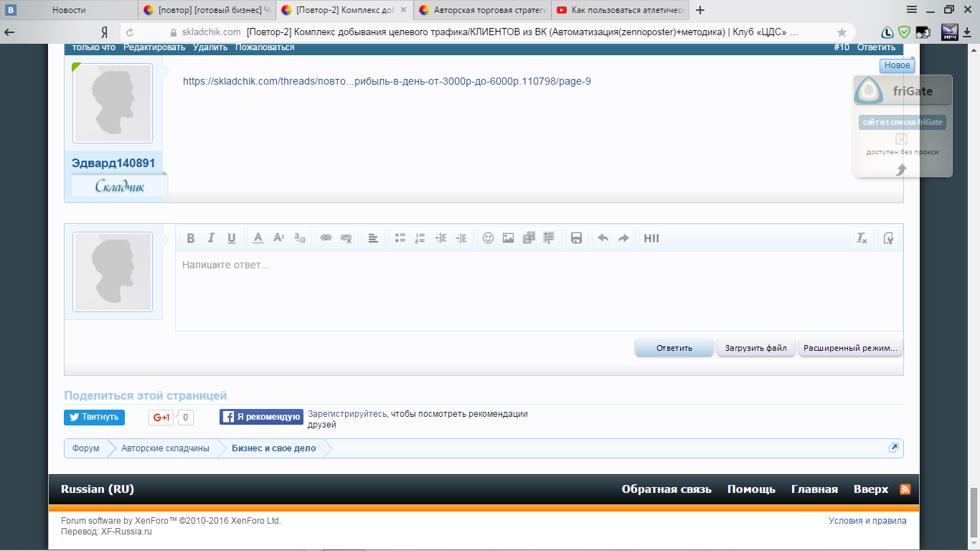This screenshot has height=551, width=980.
Task: Toggle underline formatting in reply editor
Action: pyautogui.click(x=232, y=238)
